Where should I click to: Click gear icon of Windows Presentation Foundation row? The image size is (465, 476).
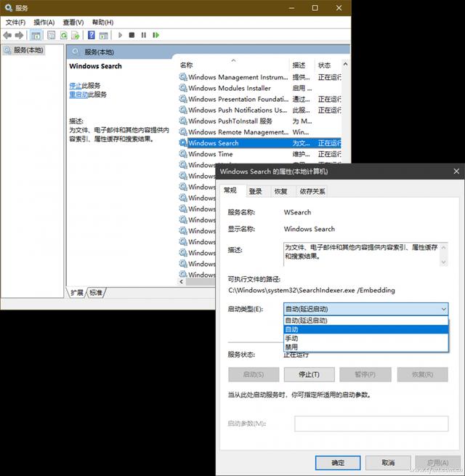[x=183, y=99]
